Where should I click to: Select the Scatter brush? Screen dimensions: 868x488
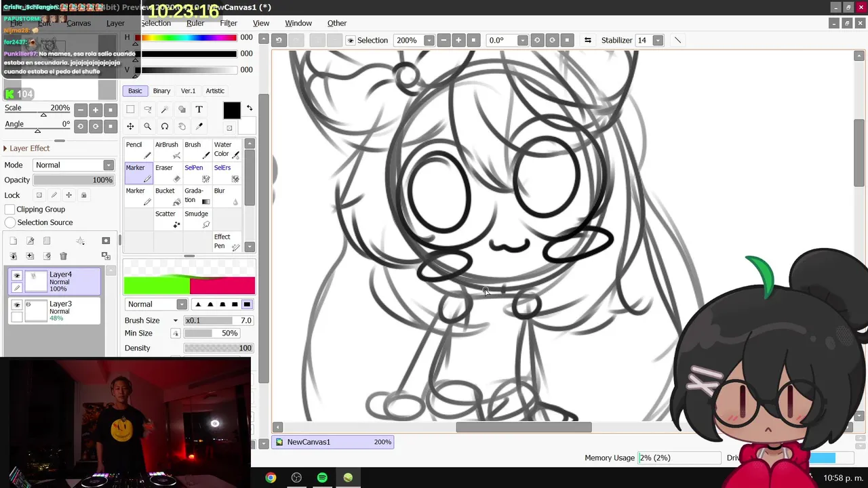pyautogui.click(x=168, y=219)
